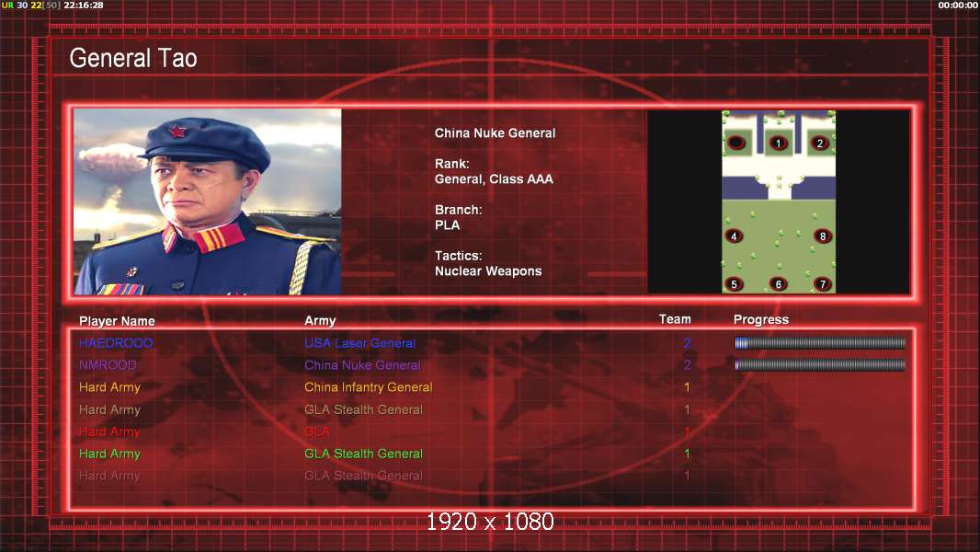980x552 pixels.
Task: Click the 00:00:00 timer at top right
Action: (x=958, y=5)
